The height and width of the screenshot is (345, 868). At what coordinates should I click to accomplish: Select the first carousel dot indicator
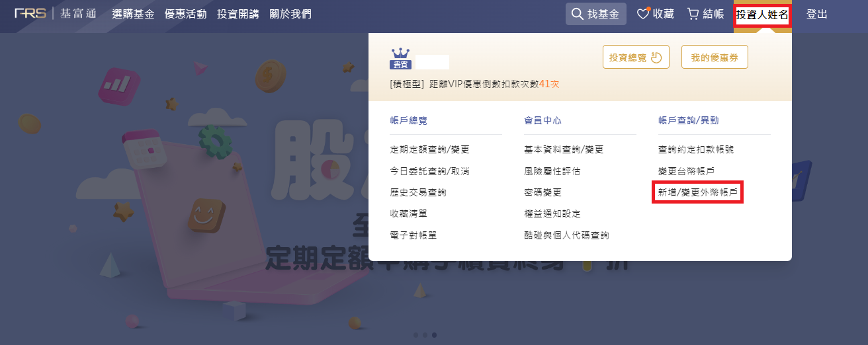[x=415, y=334]
